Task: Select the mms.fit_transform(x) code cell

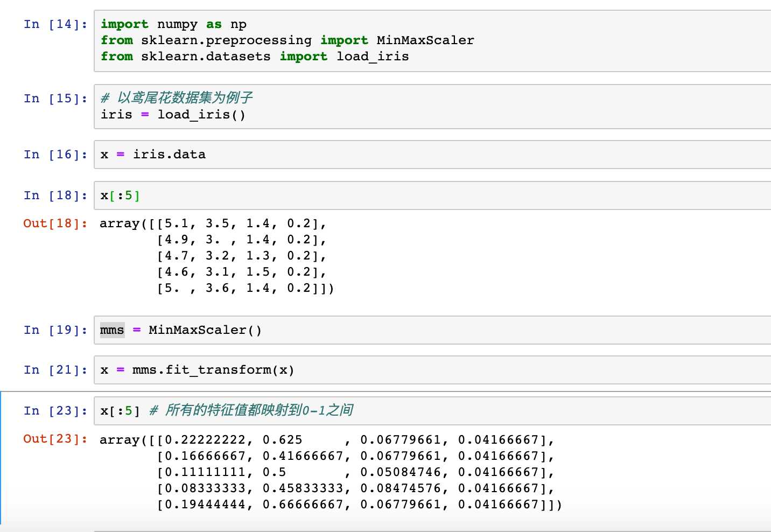Action: (x=432, y=370)
